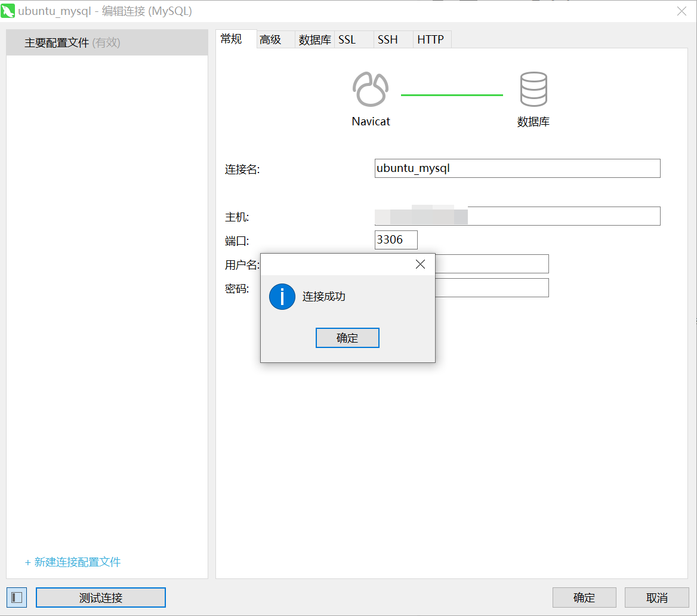
Task: Switch to the HTTP tab
Action: pyautogui.click(x=433, y=39)
